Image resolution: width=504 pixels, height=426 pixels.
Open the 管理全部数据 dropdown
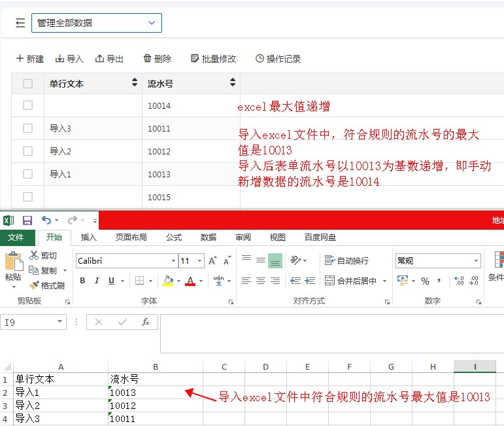pyautogui.click(x=96, y=23)
